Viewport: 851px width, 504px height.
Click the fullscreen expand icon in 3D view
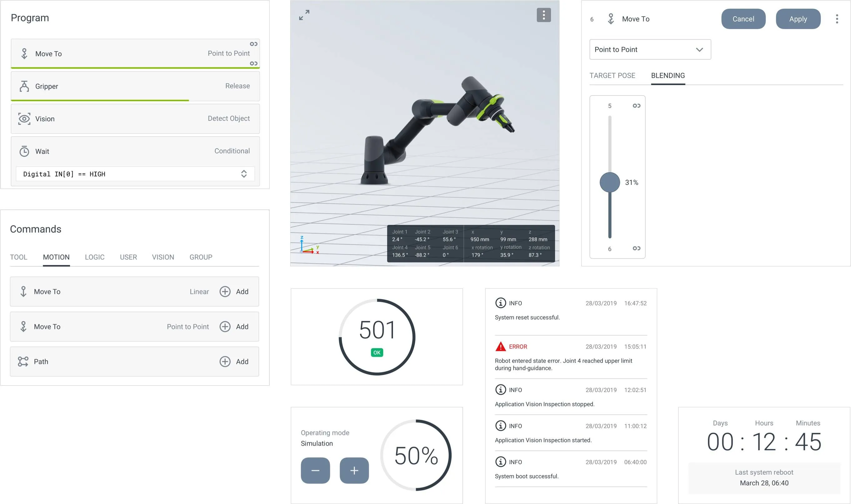304,15
